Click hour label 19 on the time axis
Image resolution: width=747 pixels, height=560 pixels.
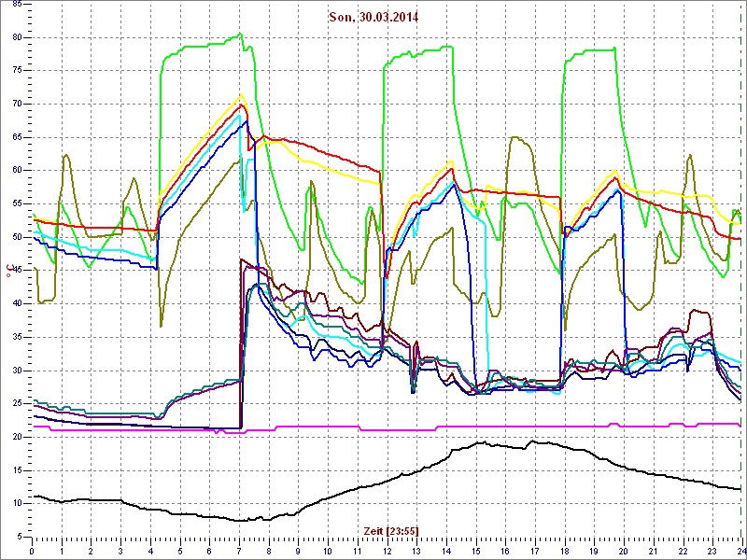pyautogui.click(x=593, y=552)
